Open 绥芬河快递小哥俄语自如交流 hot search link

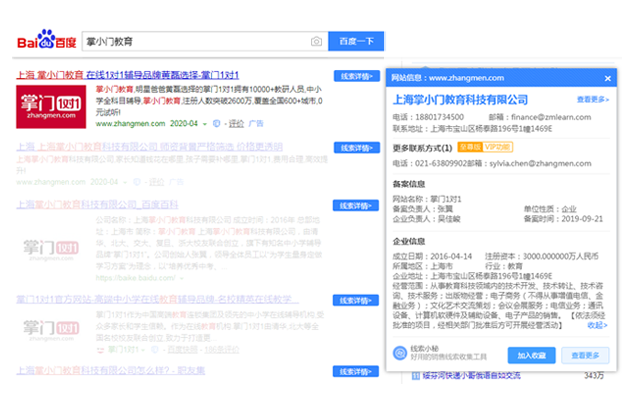click(x=471, y=375)
